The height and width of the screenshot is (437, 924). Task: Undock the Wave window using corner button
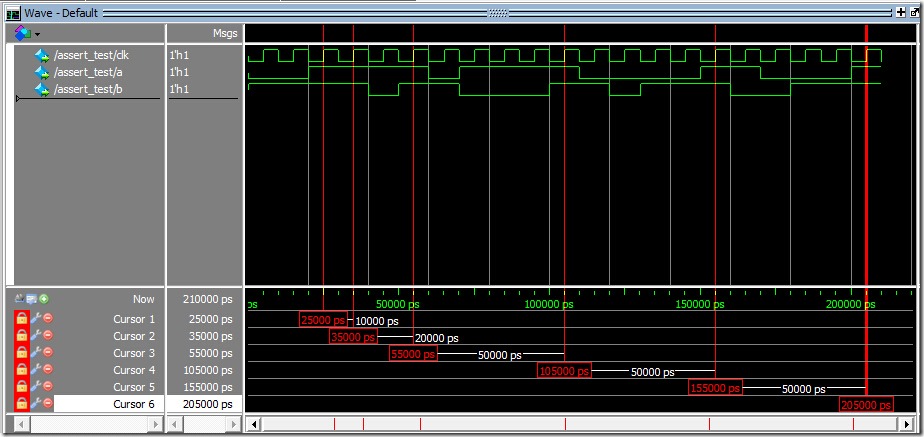click(x=914, y=12)
